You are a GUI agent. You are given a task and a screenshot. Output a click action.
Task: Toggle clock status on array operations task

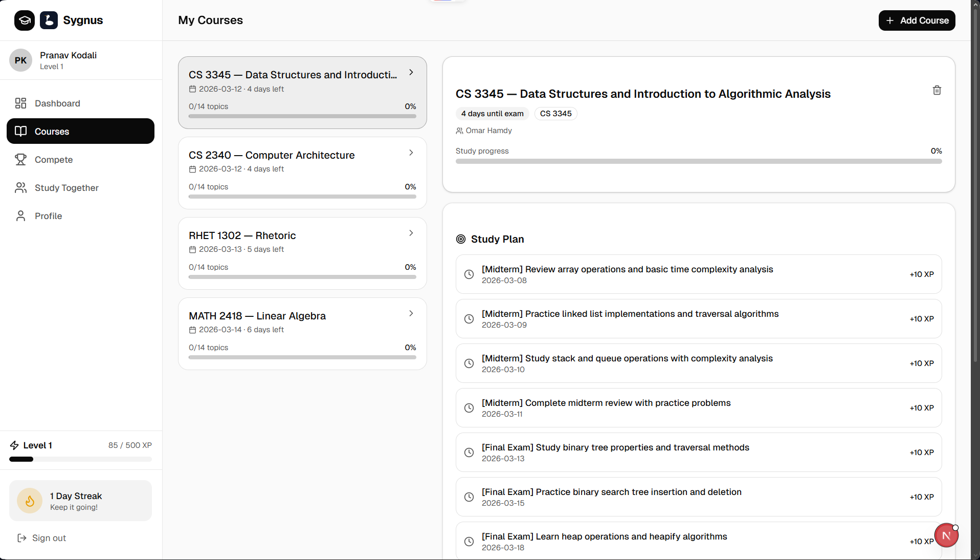[469, 274]
